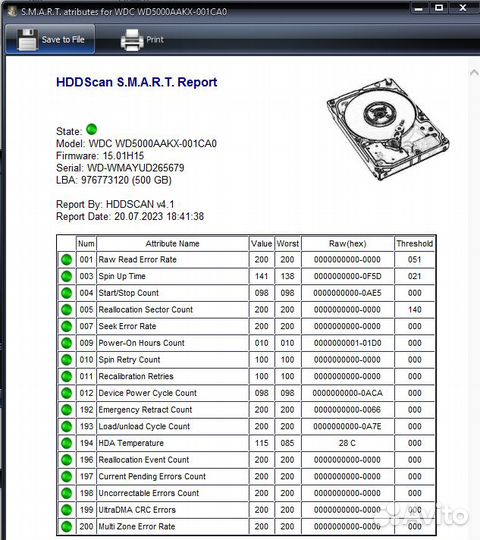Click the Power-On Hours Count attribute name

[141, 343]
